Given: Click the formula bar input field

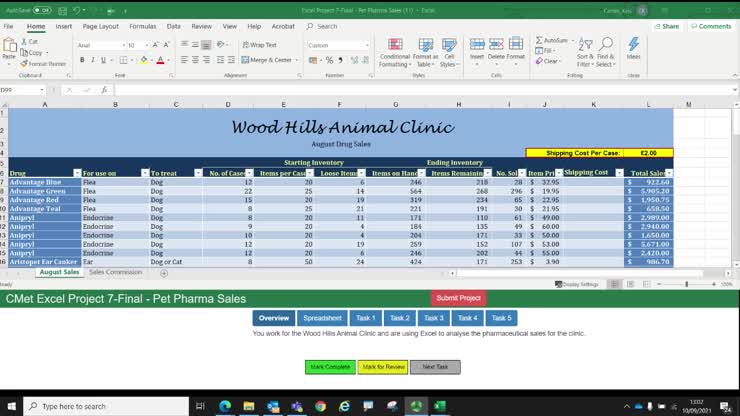Looking at the screenshot, I should [x=422, y=90].
